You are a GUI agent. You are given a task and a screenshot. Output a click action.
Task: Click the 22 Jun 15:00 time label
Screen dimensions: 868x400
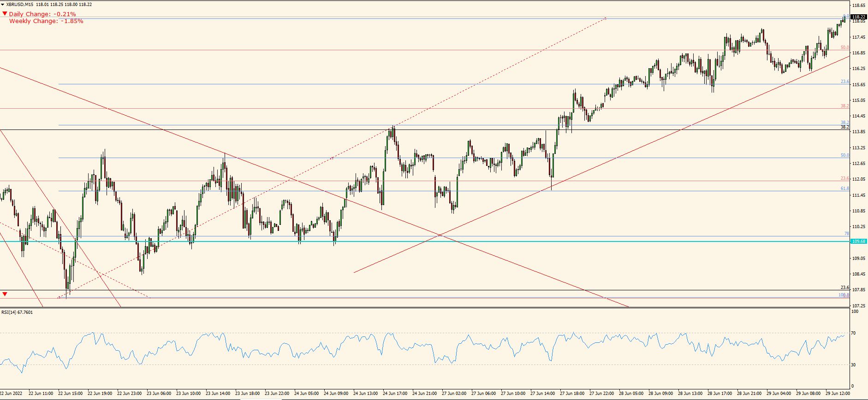[71, 394]
